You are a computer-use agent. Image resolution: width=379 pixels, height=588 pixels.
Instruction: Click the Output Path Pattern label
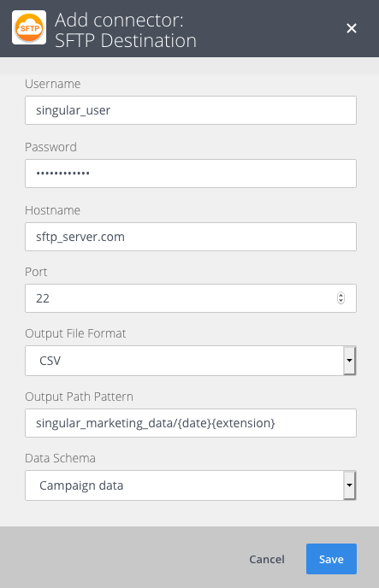[80, 397]
